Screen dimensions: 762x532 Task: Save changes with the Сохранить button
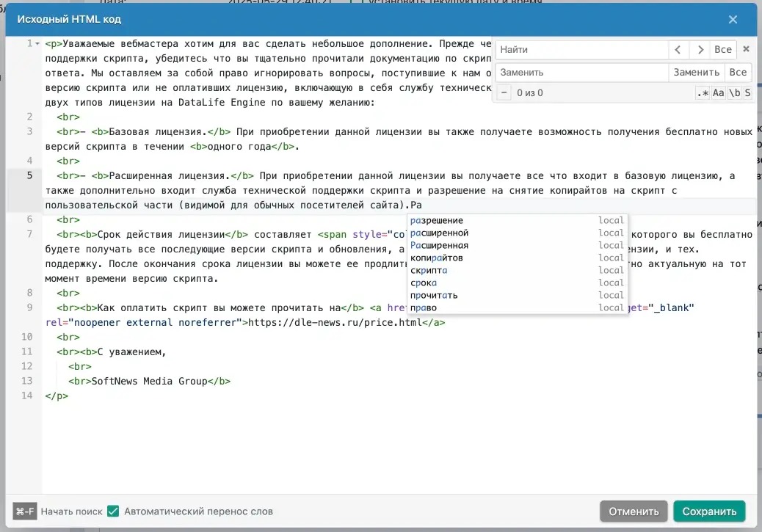(x=709, y=511)
